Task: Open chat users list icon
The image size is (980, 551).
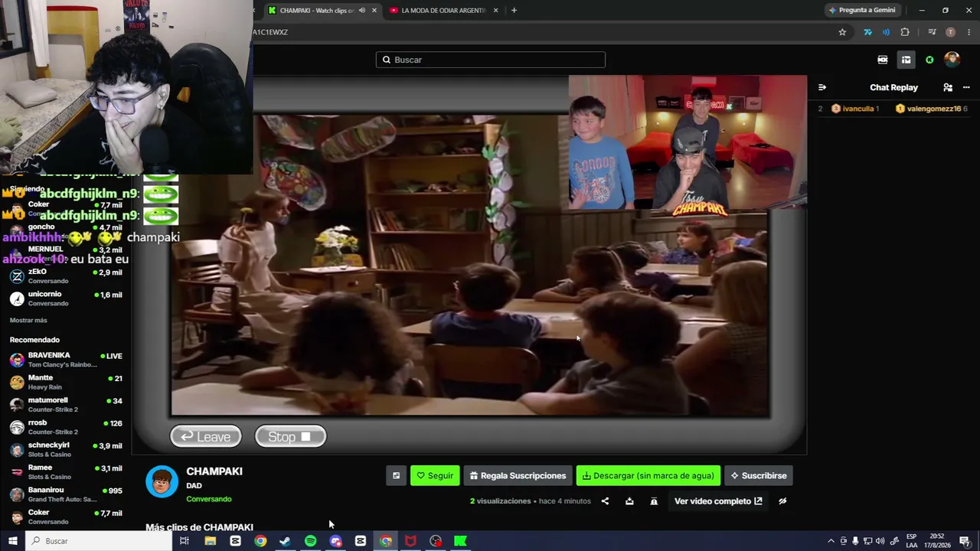Action: [948, 87]
